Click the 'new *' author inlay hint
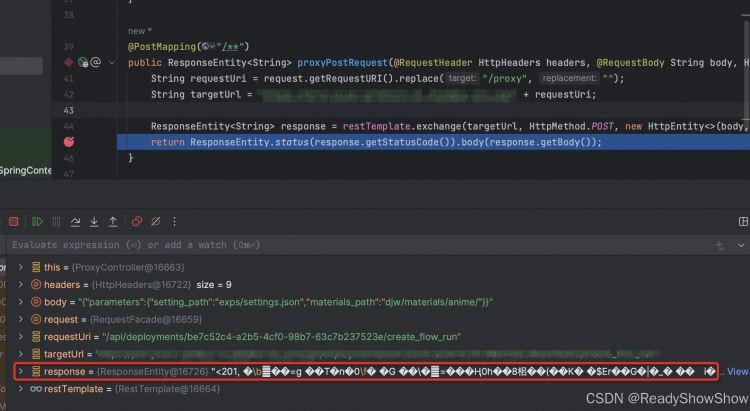The width and height of the screenshot is (750, 411). click(x=140, y=31)
